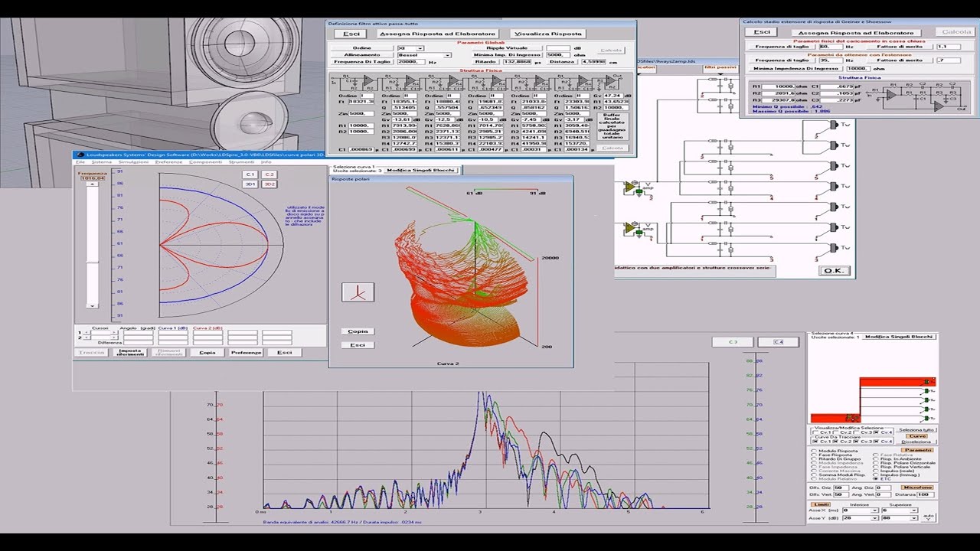This screenshot has width=980, height=551.
Task: Click the Deseleziona button
Action: tap(916, 442)
